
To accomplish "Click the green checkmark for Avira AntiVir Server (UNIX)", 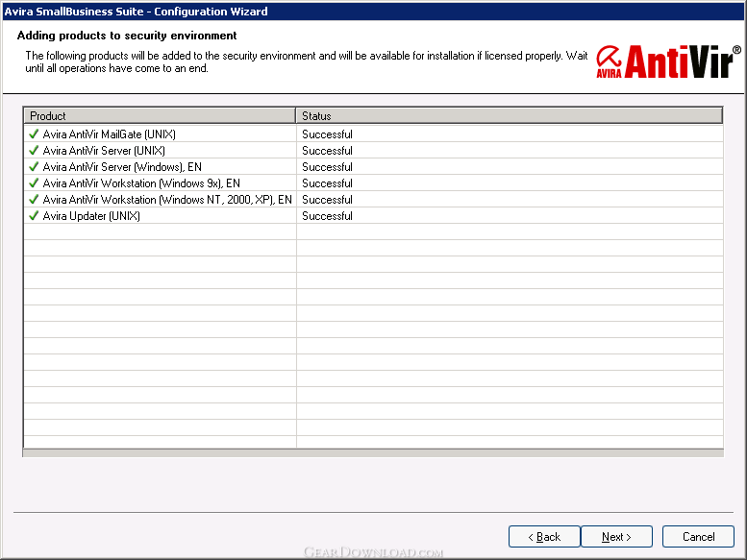I will [34, 151].
